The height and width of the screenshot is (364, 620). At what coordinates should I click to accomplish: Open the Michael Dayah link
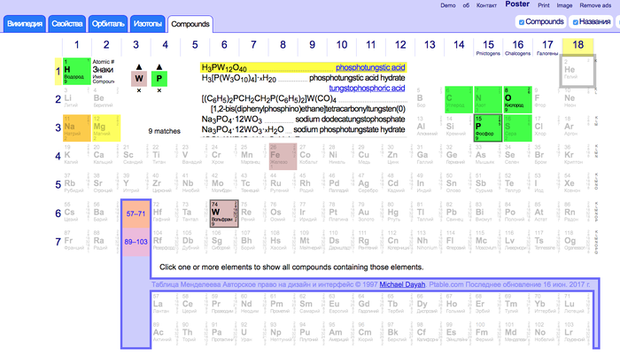[403, 285]
